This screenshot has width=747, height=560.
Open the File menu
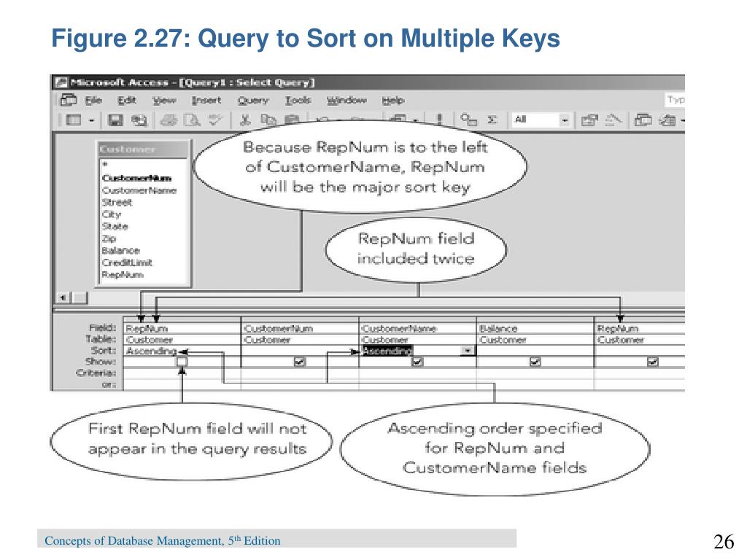(93, 101)
